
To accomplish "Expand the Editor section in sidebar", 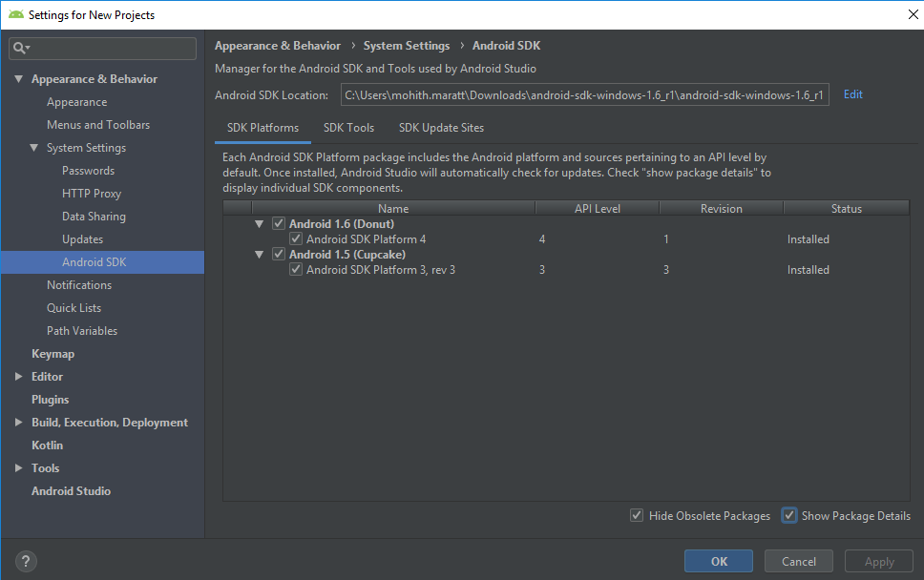I will pyautogui.click(x=18, y=376).
